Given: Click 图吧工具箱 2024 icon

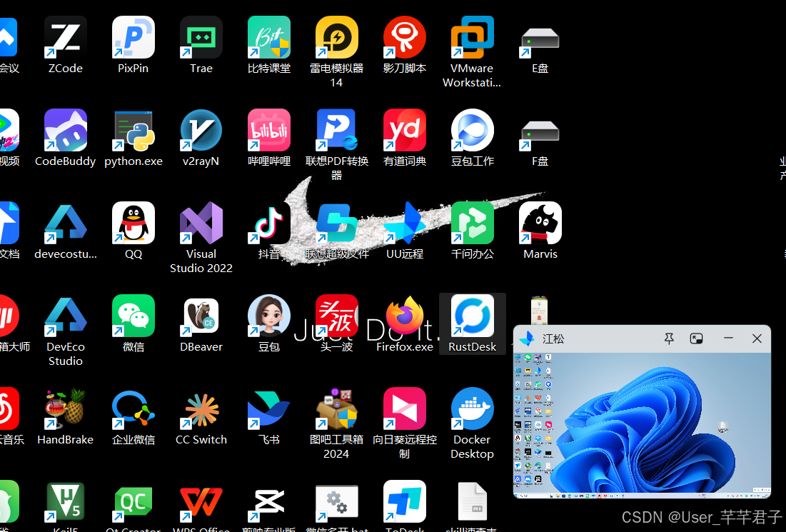Looking at the screenshot, I should click(x=336, y=408).
